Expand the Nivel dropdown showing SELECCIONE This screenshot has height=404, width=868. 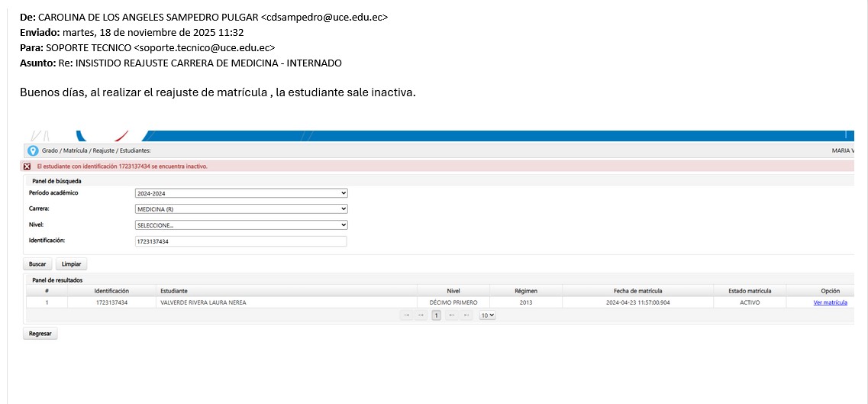pyautogui.click(x=240, y=225)
